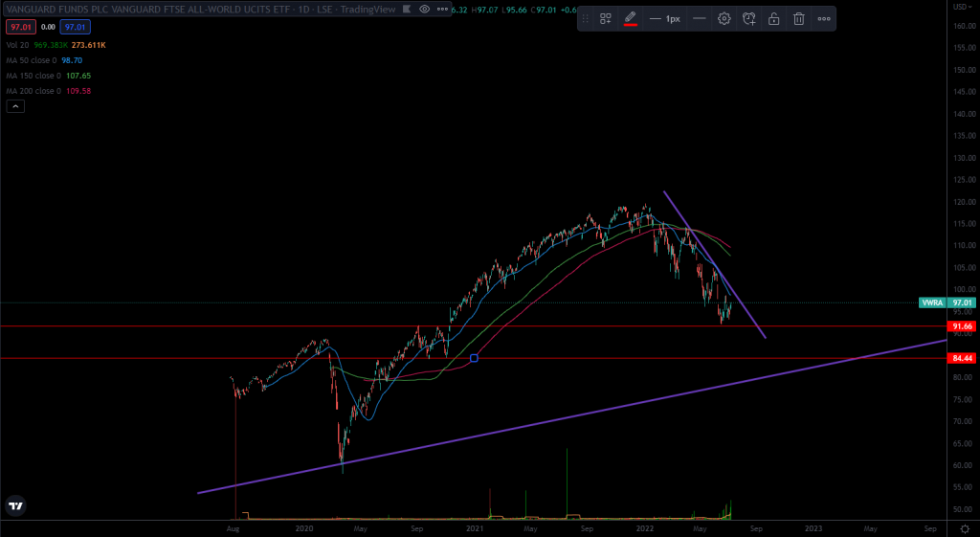This screenshot has height=537, width=980.
Task: Open symbol legend more menu dots
Action: point(442,10)
